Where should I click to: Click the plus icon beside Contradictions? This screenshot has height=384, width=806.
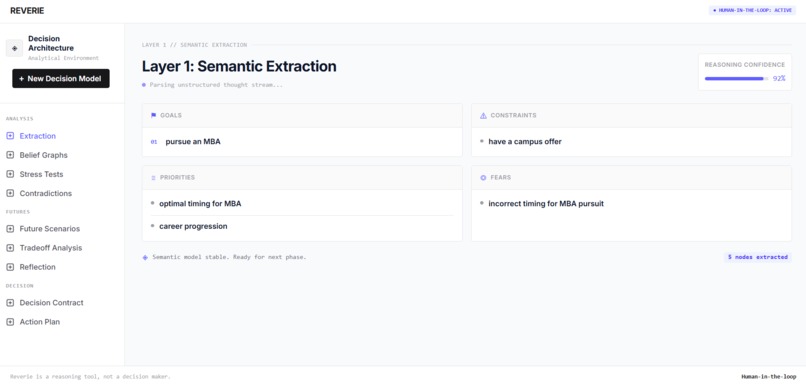[10, 193]
